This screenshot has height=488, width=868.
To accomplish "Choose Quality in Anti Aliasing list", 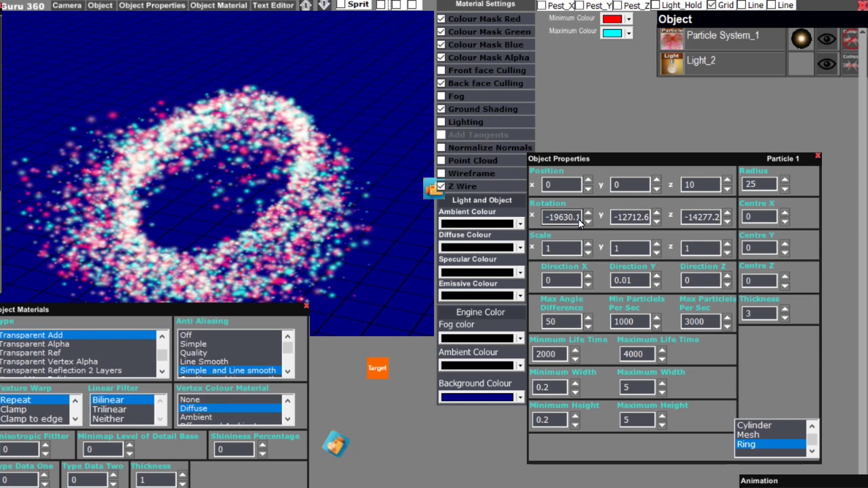I will pyautogui.click(x=230, y=352).
